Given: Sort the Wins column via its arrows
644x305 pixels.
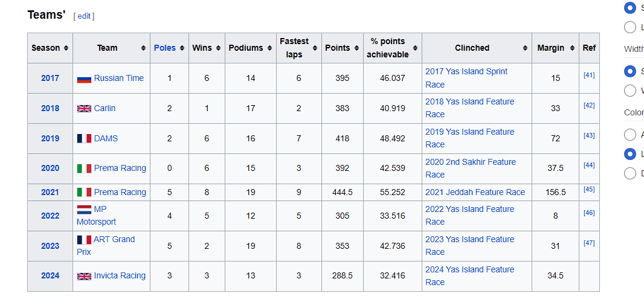Looking at the screenshot, I should [219, 48].
